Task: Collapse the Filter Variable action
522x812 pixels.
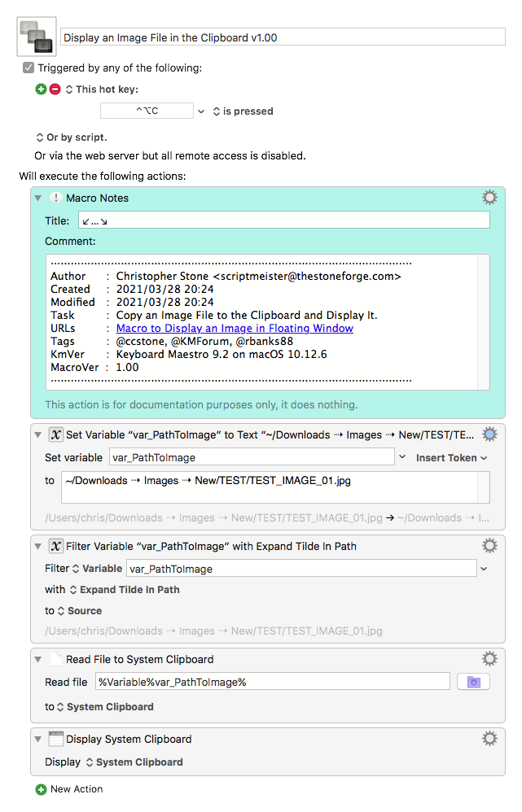Action: [37, 546]
